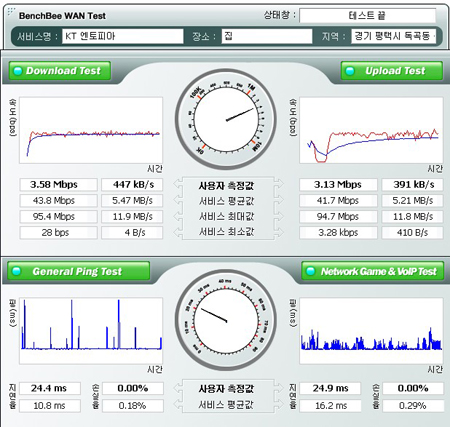Click the Upload Test green indicator light
The image size is (450, 427).
click(x=350, y=71)
